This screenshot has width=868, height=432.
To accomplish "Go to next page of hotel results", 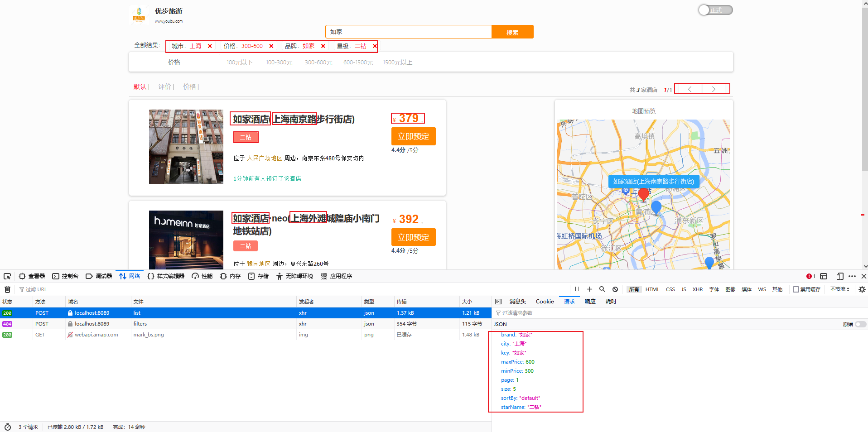I will click(x=714, y=89).
